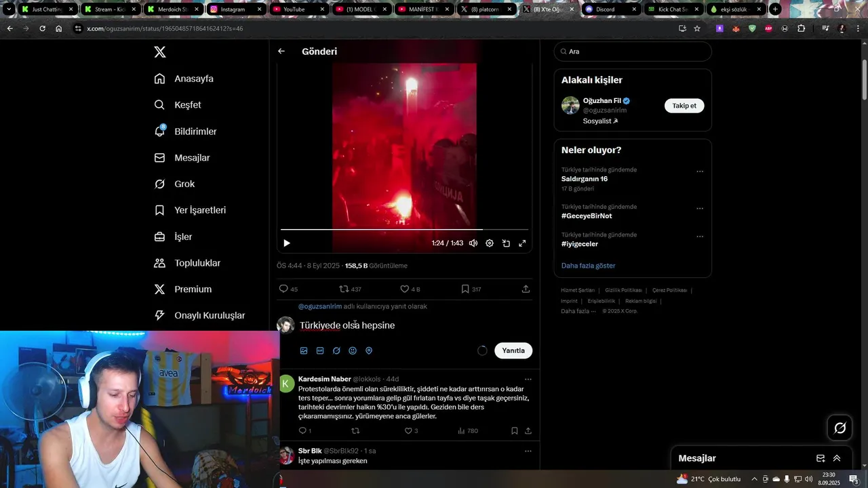868x488 pixels.
Task: Bookmark this page with the star icon
Action: point(697,28)
